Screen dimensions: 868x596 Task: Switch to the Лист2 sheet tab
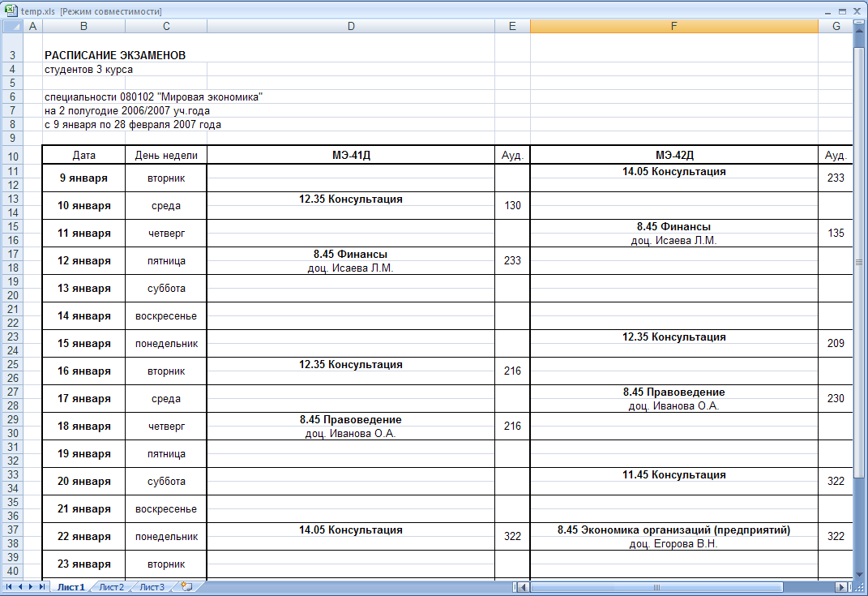coord(112,587)
